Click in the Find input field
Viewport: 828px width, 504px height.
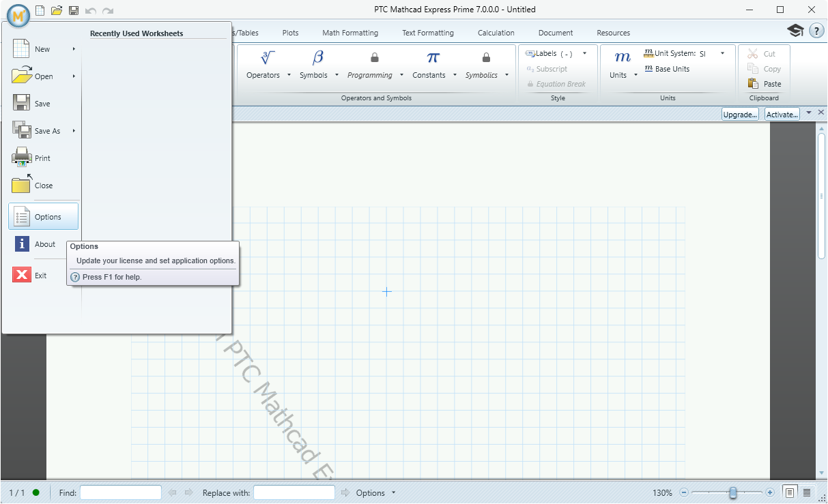click(x=121, y=492)
